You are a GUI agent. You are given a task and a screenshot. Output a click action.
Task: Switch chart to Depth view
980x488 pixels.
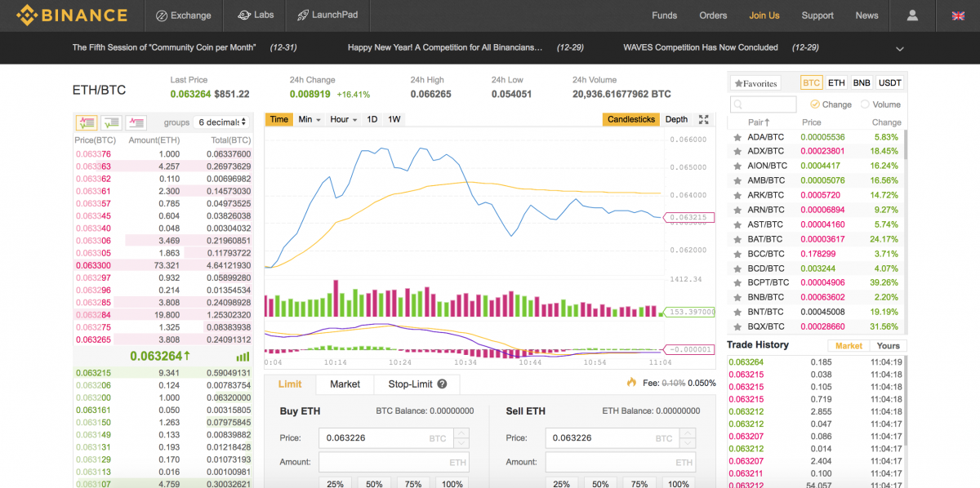(676, 119)
